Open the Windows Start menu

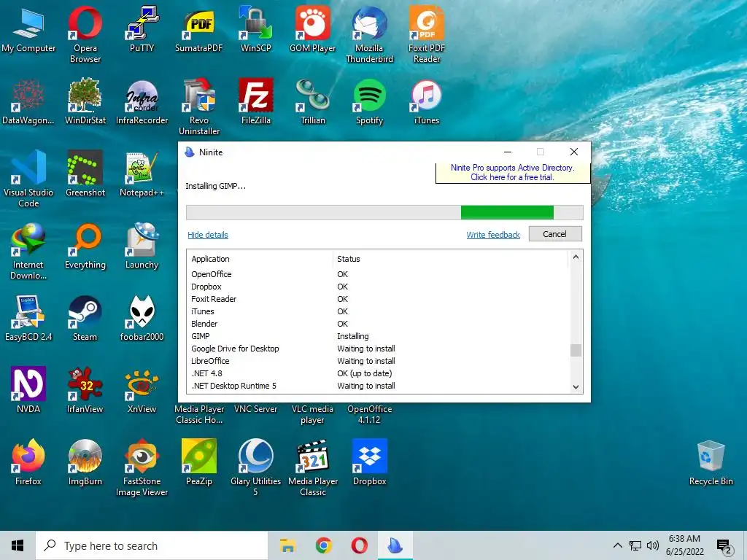18,545
